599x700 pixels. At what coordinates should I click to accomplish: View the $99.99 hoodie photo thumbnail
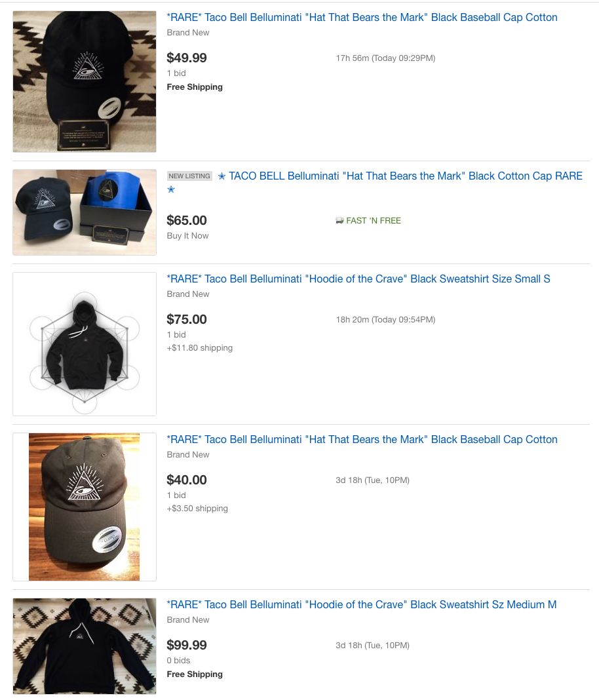[x=85, y=646]
